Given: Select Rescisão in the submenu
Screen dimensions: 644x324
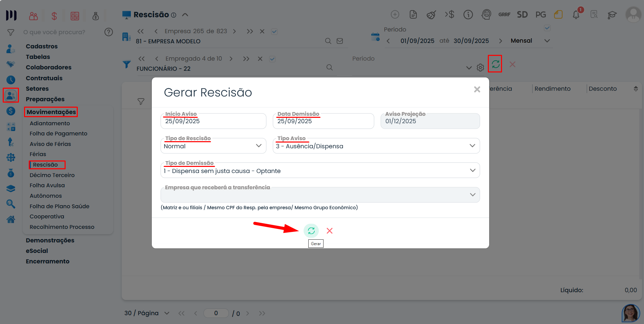Looking at the screenshot, I should tap(45, 165).
